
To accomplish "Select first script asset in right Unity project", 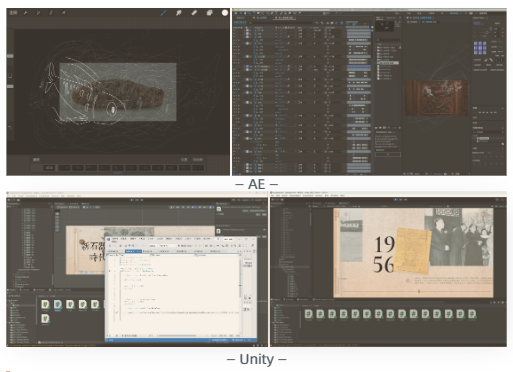I will [x=309, y=314].
